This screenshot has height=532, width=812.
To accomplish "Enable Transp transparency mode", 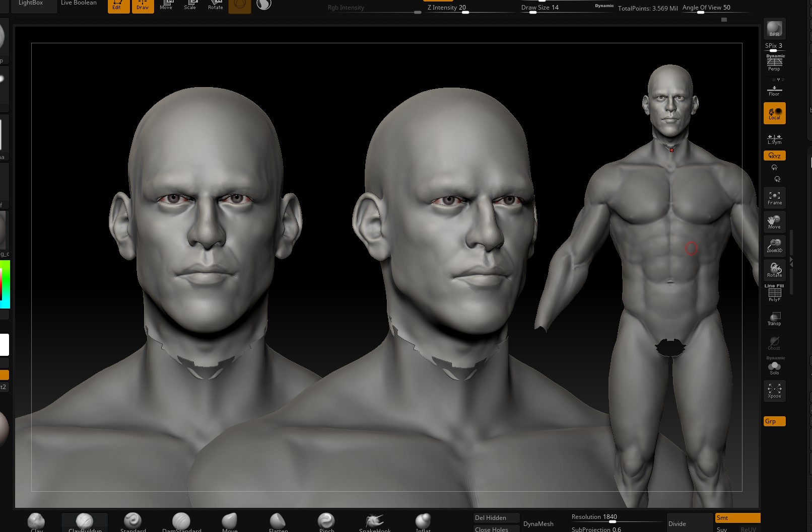I will (x=774, y=319).
